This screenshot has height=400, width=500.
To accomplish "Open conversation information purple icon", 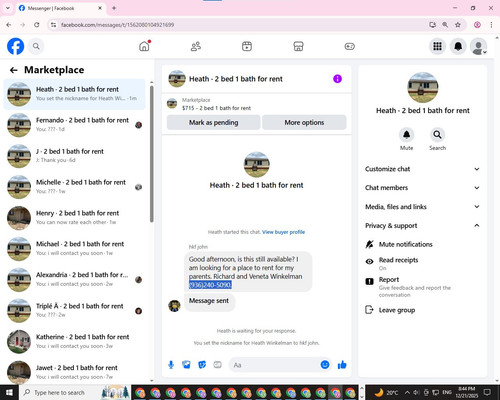I will (x=337, y=79).
